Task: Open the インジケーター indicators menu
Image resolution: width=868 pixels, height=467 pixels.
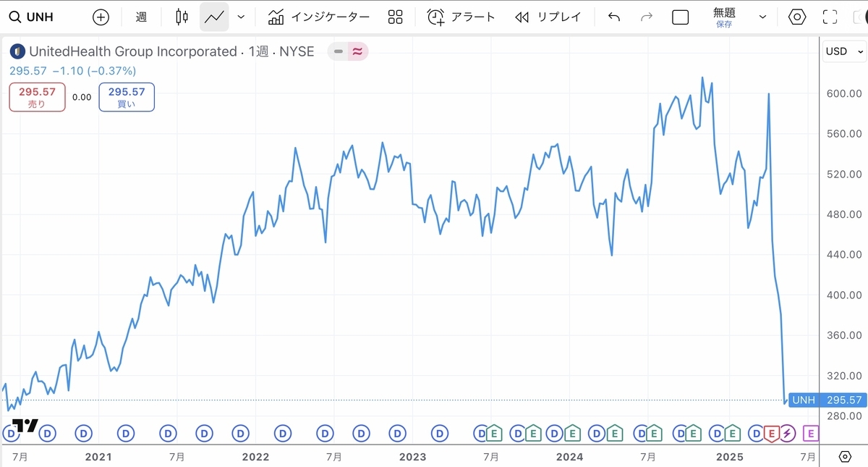Action: [x=318, y=17]
